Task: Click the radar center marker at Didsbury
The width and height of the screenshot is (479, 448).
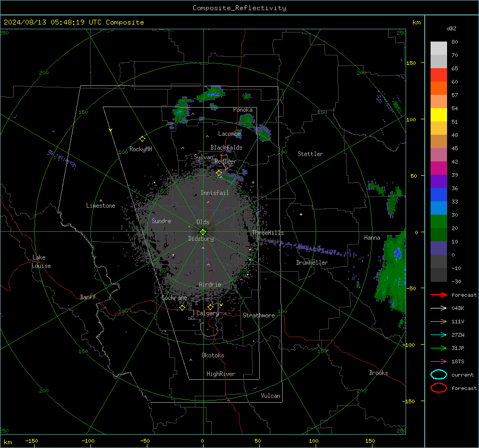Action: pos(203,232)
